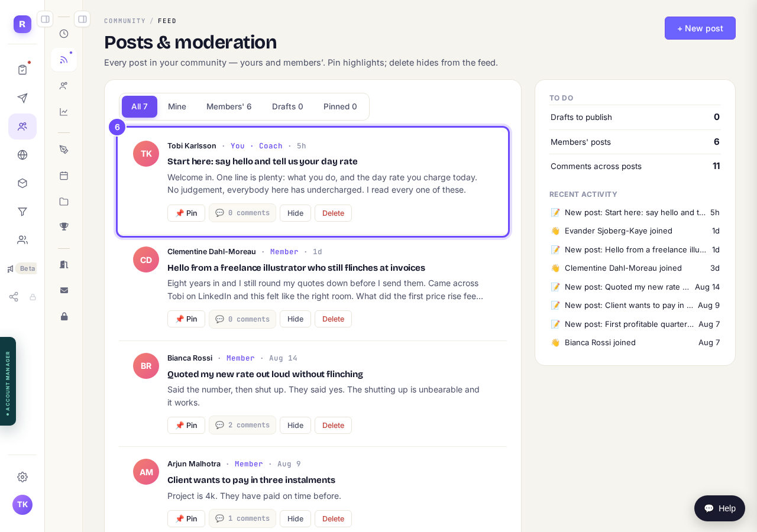Expand comments on Bianca Rossi's post
Image resolution: width=757 pixels, height=532 pixels.
click(242, 425)
